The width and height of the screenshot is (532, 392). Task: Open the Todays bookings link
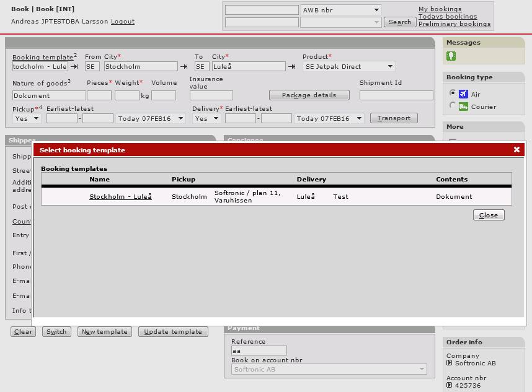[x=448, y=17]
